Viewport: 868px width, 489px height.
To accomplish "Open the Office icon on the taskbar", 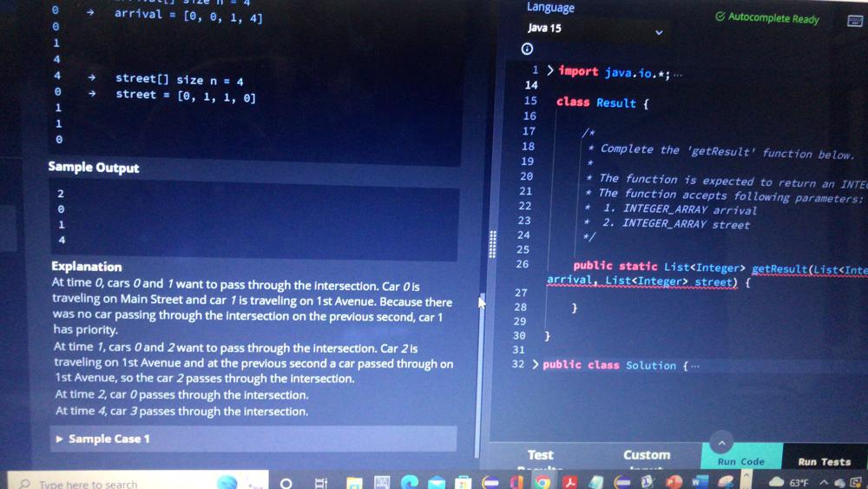I will coord(516,482).
